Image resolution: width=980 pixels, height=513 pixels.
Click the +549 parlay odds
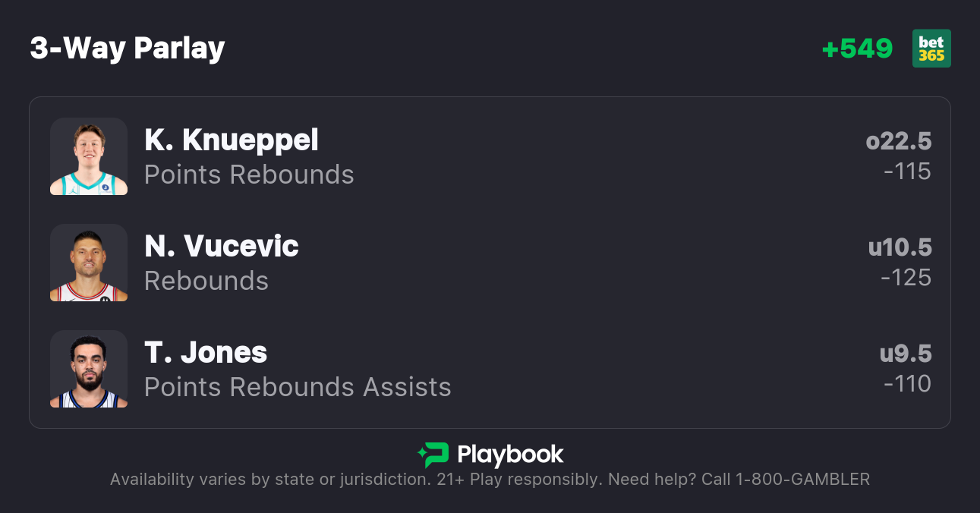pyautogui.click(x=857, y=49)
